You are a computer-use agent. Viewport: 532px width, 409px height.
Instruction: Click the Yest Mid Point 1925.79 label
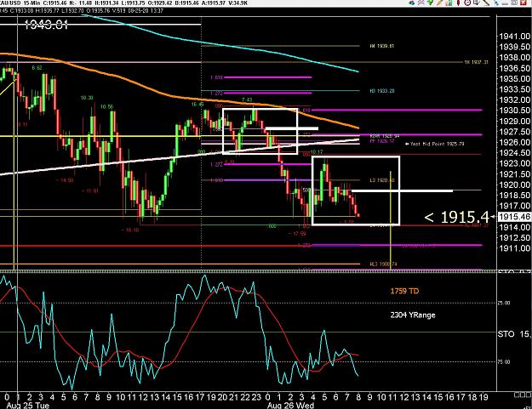[437, 144]
